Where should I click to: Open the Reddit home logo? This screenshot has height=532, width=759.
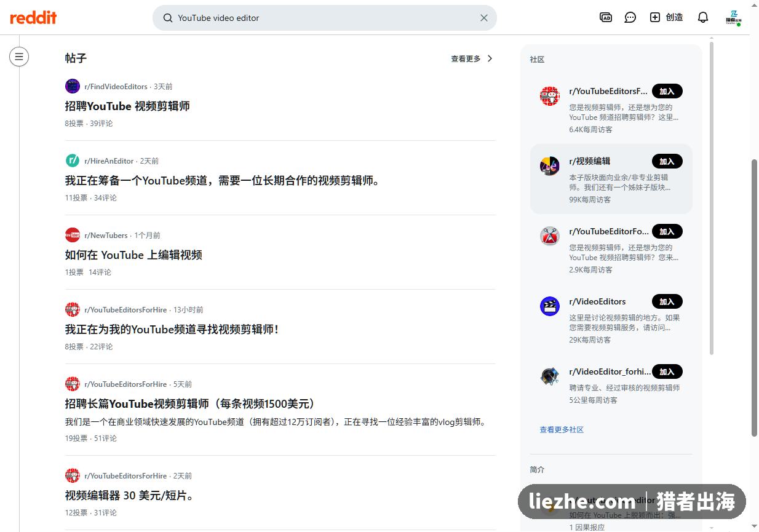pos(33,18)
